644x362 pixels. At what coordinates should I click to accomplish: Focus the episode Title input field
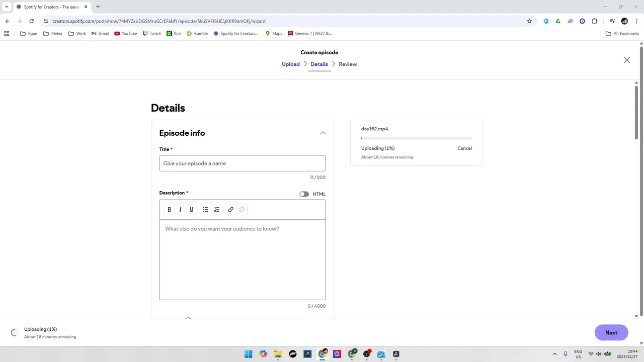click(x=243, y=163)
